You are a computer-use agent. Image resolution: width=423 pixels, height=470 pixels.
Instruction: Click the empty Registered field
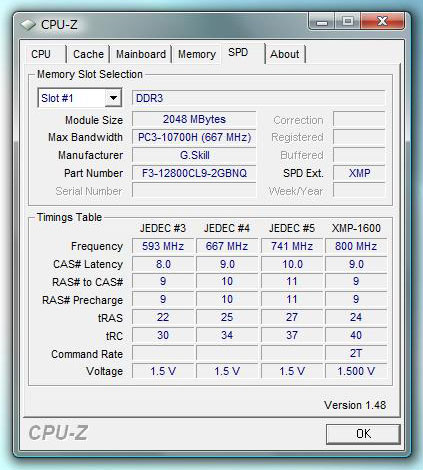(359, 137)
